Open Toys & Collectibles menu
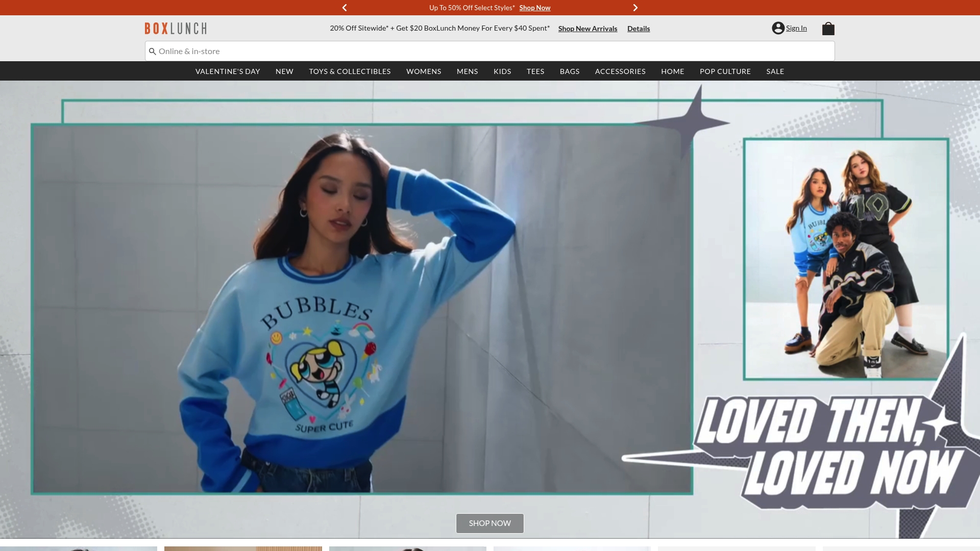The width and height of the screenshot is (980, 551). [350, 71]
